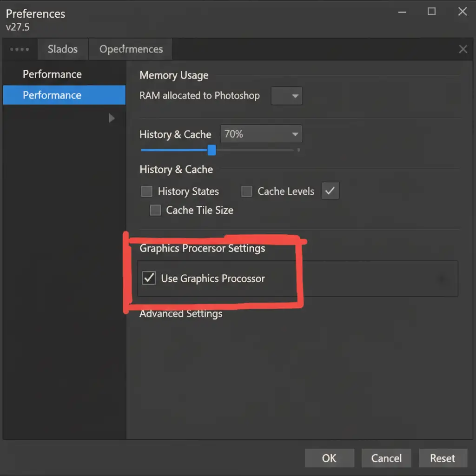Open Advanced Settings
The height and width of the screenshot is (476, 476).
click(181, 314)
